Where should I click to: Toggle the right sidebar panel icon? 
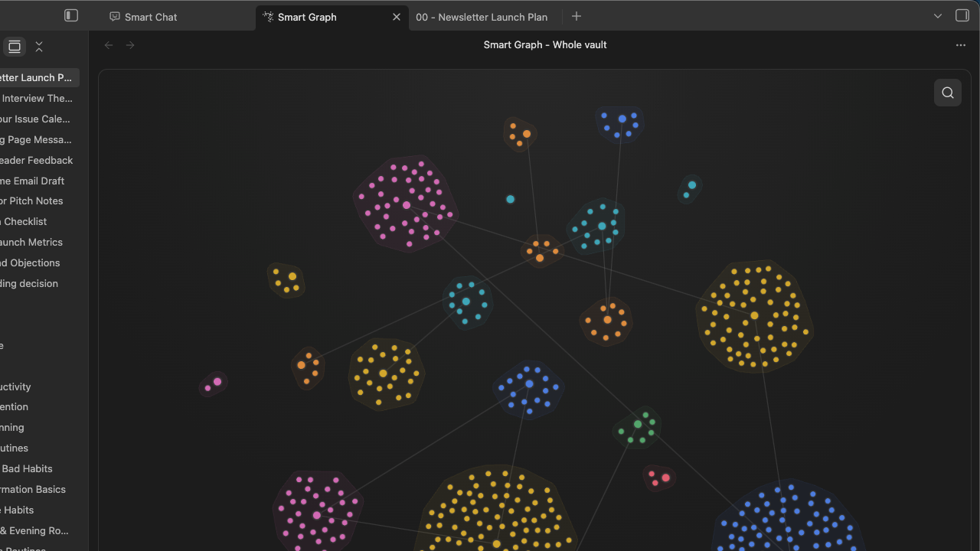(962, 15)
